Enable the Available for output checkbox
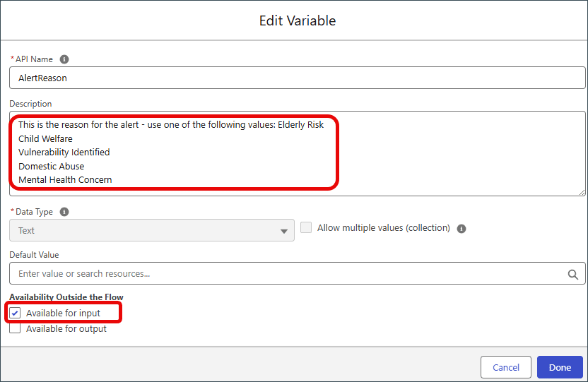 coord(15,328)
